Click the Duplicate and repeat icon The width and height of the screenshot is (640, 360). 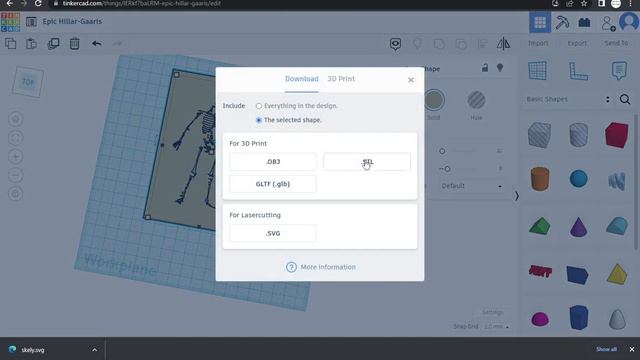pos(53,44)
